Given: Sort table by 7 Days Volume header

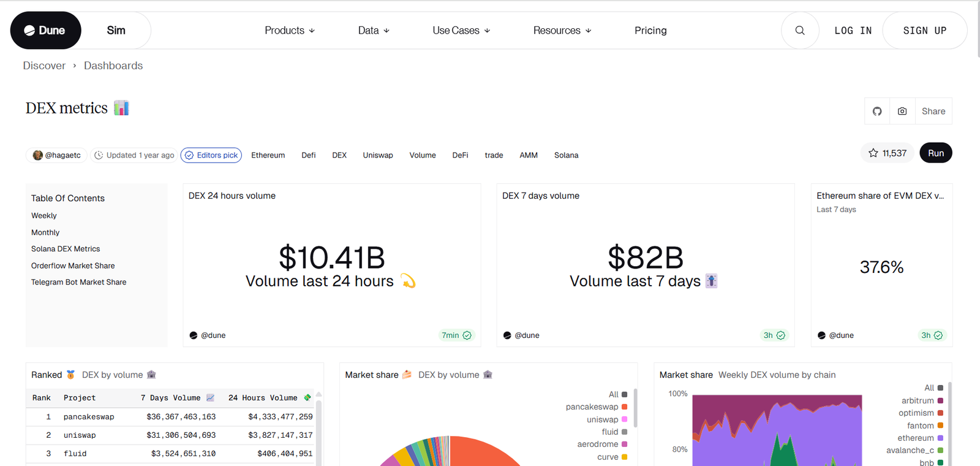Looking at the screenshot, I should pos(171,398).
